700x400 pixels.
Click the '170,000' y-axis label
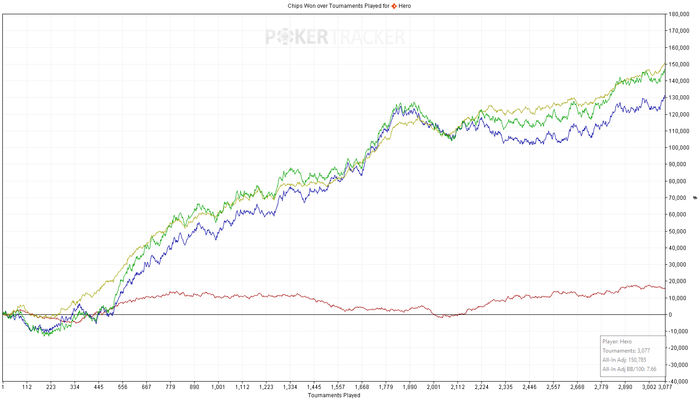coord(679,31)
